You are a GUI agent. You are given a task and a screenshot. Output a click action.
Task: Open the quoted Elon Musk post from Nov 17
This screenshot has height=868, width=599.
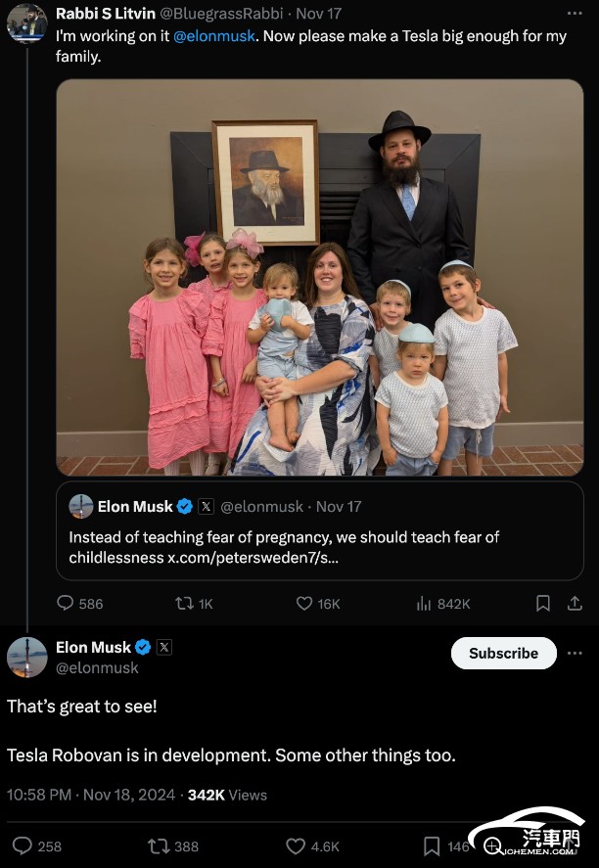[x=320, y=530]
